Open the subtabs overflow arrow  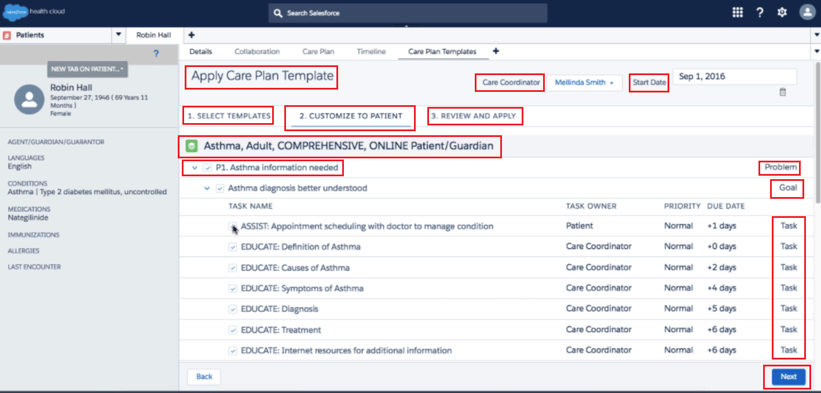[817, 51]
